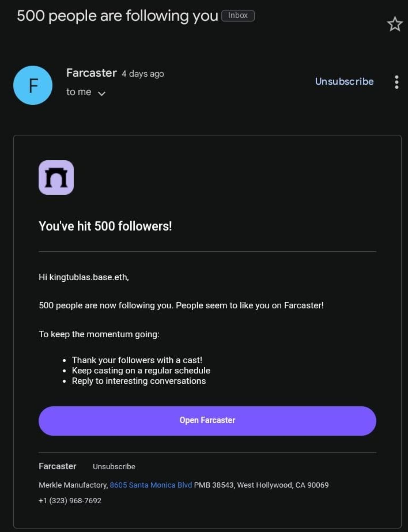
Task: Click 'Thank your followers with a cast!' bullet
Action: 137,360
